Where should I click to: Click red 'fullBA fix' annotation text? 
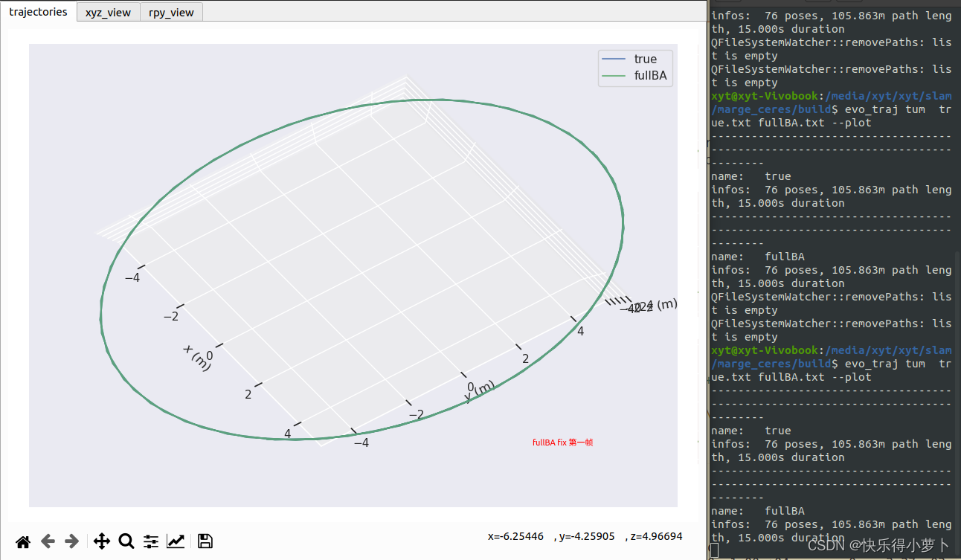pyautogui.click(x=562, y=442)
